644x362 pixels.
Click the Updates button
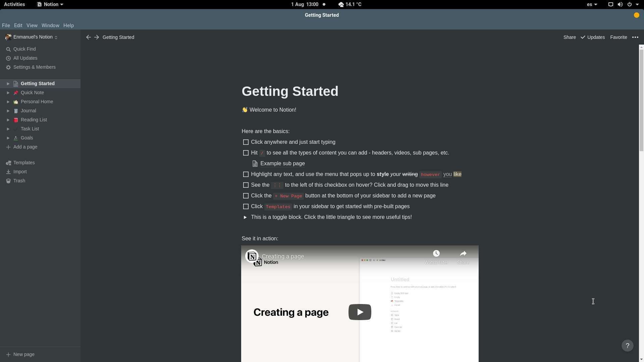tap(593, 37)
